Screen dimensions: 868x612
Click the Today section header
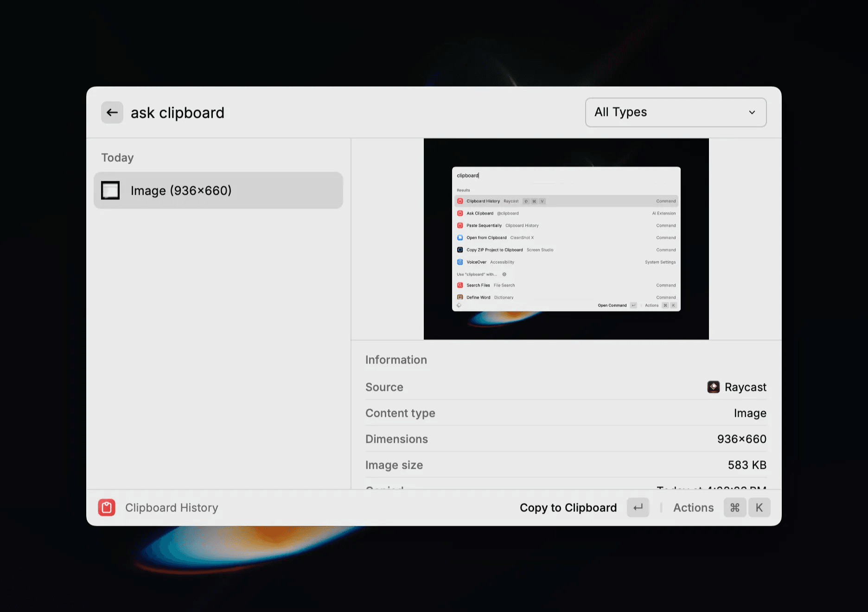coord(117,158)
